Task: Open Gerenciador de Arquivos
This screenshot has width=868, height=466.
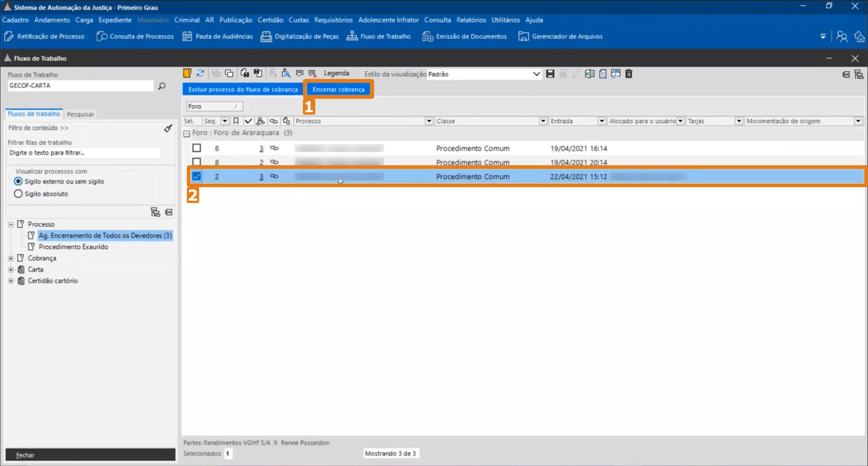Action: coord(560,36)
